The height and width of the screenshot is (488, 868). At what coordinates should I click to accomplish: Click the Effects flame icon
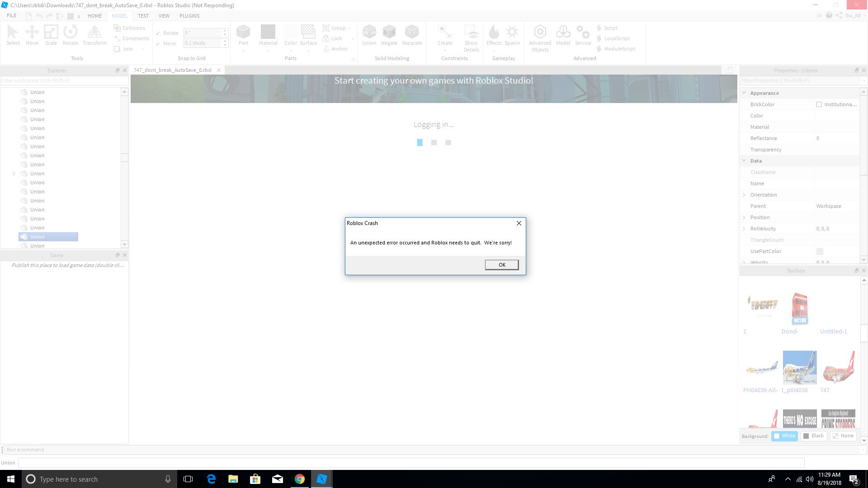pyautogui.click(x=494, y=32)
